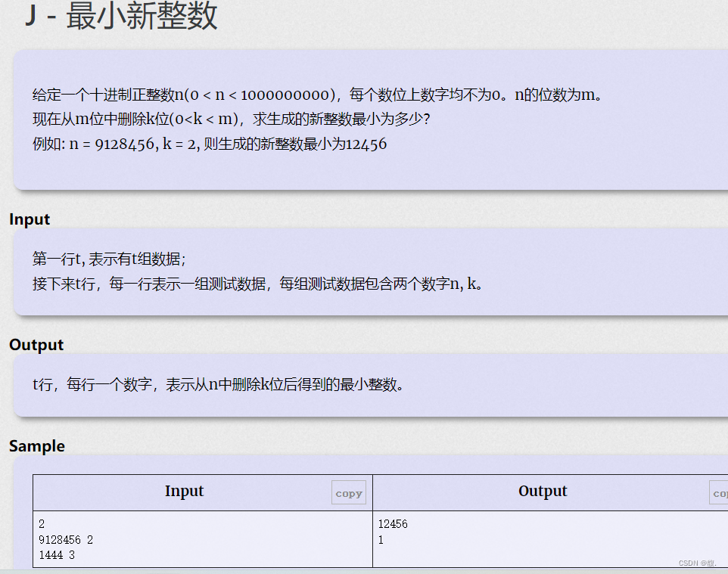Open the CSDN watermark link "CSDN @想"
Viewport: 728px width, 574px height.
pyautogui.click(x=697, y=563)
